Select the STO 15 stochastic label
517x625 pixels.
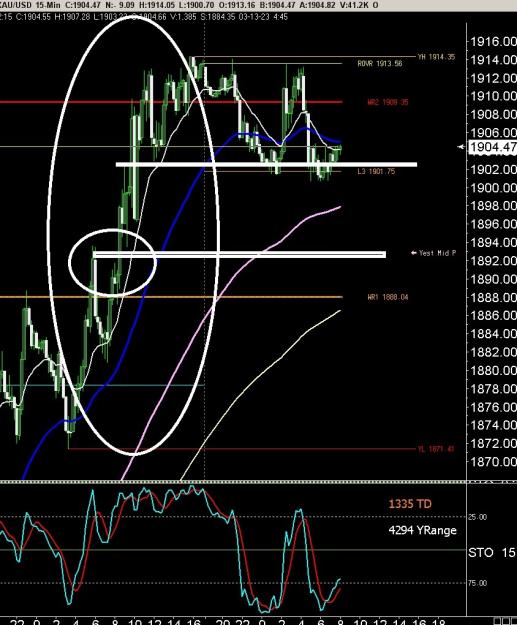pos(492,553)
